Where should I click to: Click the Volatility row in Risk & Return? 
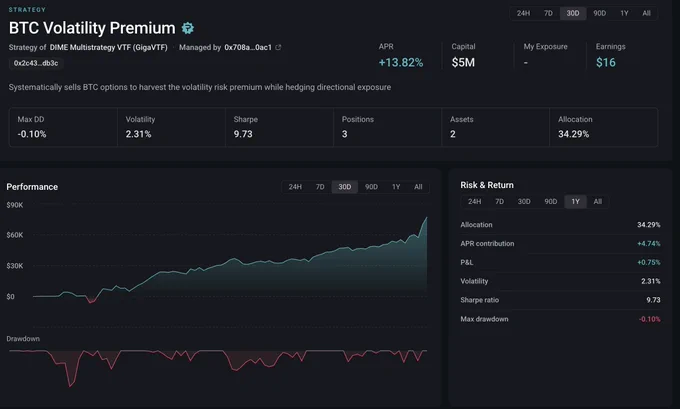(x=560, y=281)
